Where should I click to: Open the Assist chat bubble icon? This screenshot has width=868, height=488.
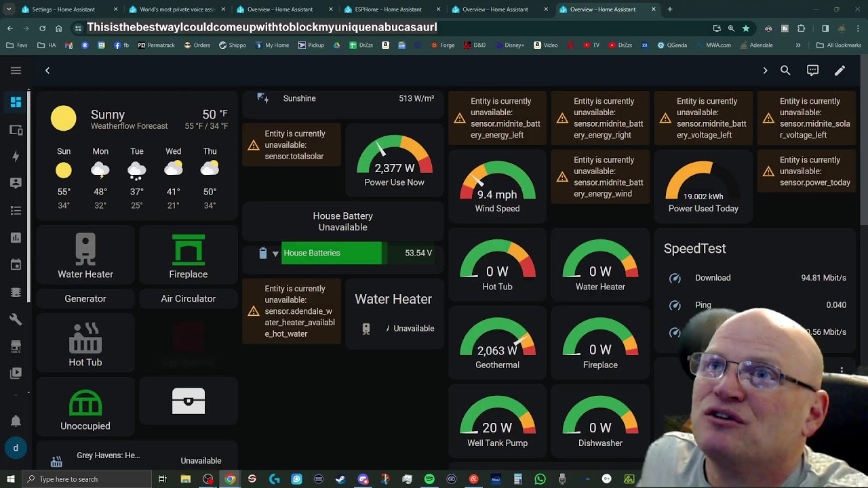(812, 70)
